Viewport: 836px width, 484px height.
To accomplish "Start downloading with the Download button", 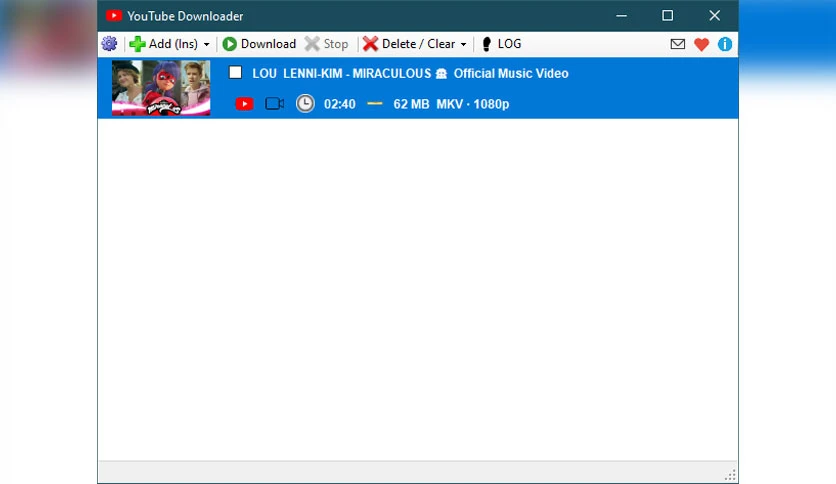I will point(259,44).
